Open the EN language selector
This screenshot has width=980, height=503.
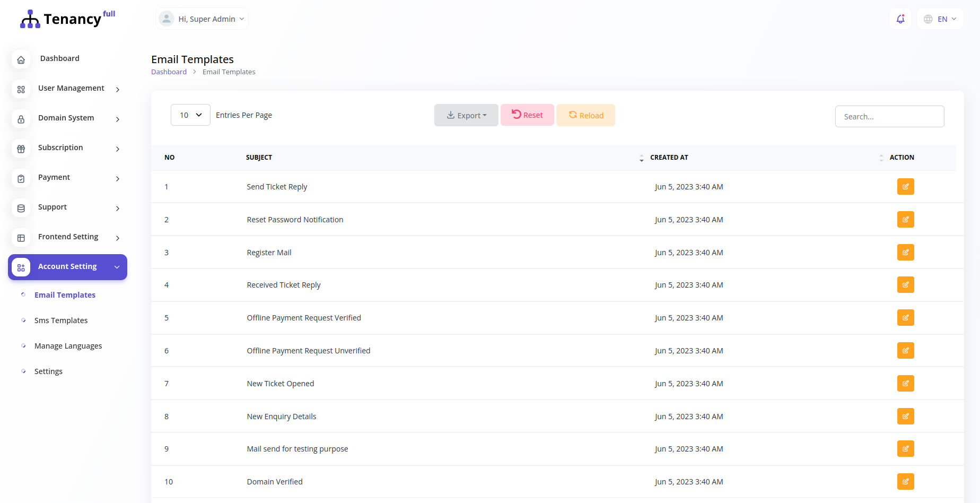[x=940, y=19]
